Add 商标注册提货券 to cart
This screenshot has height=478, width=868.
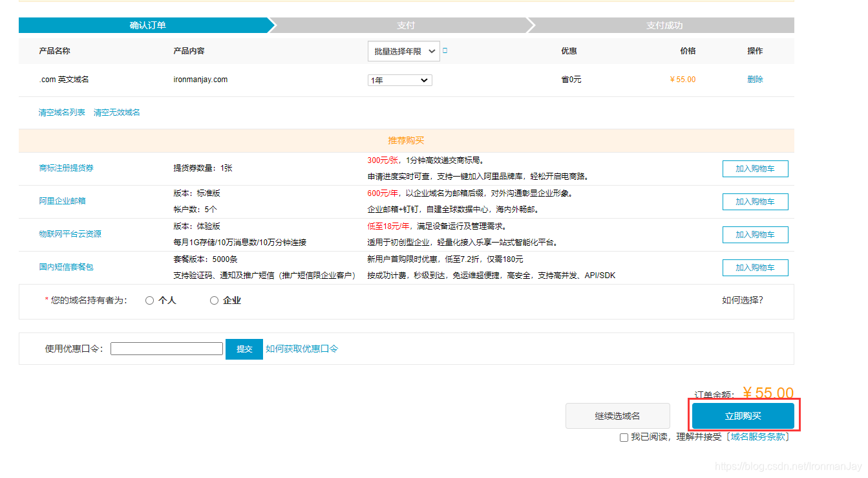(755, 169)
